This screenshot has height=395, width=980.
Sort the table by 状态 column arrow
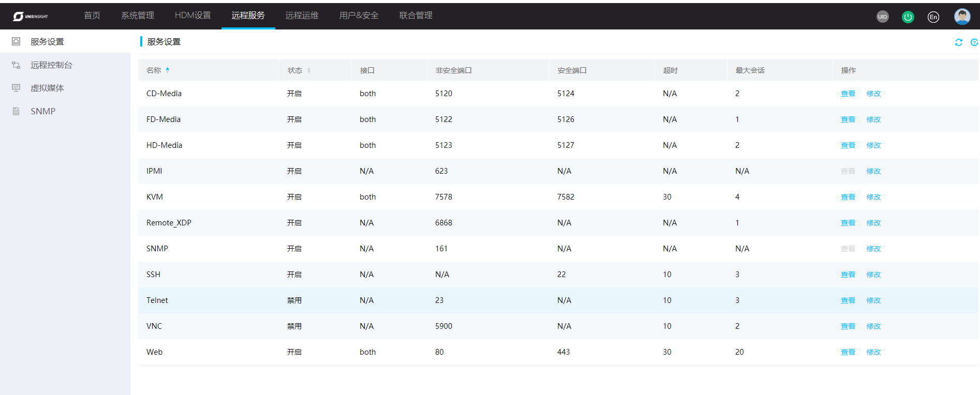pos(308,70)
